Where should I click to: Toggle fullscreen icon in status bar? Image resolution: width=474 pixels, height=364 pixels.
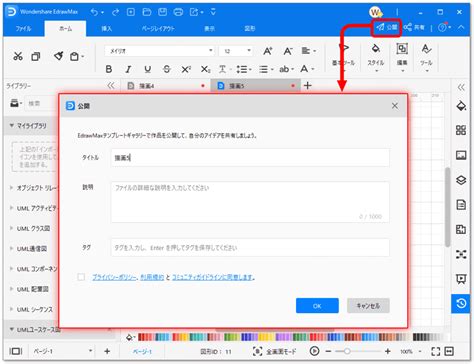coord(435,351)
